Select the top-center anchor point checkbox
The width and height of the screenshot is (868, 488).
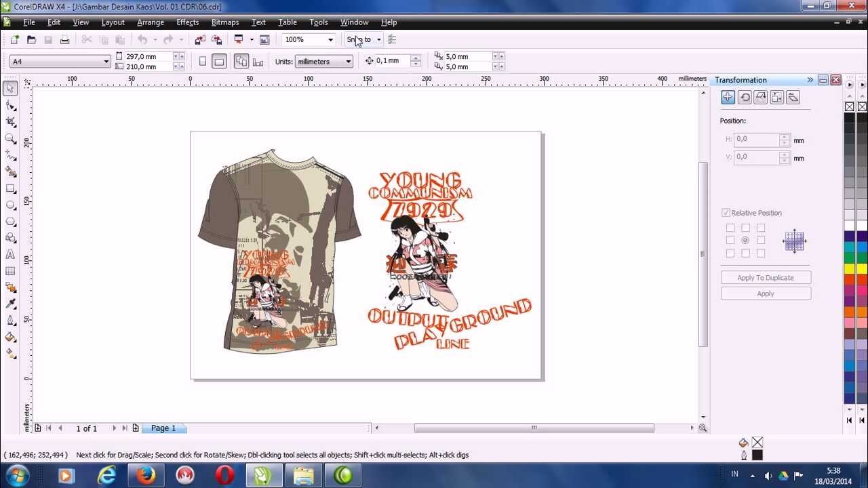pos(745,228)
